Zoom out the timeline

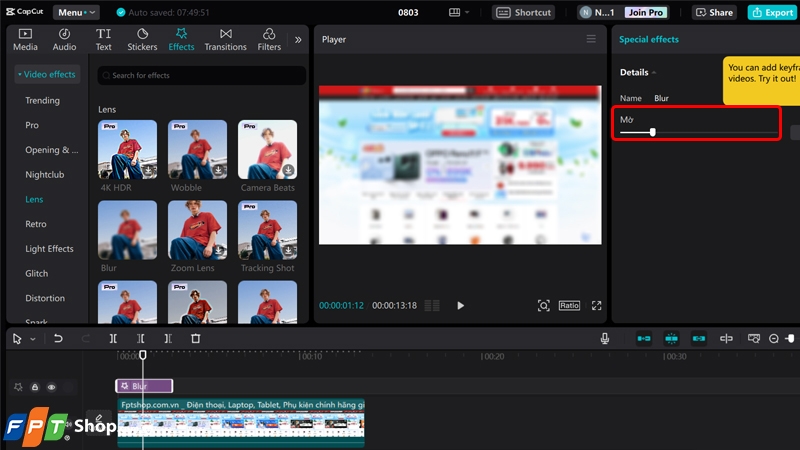773,339
